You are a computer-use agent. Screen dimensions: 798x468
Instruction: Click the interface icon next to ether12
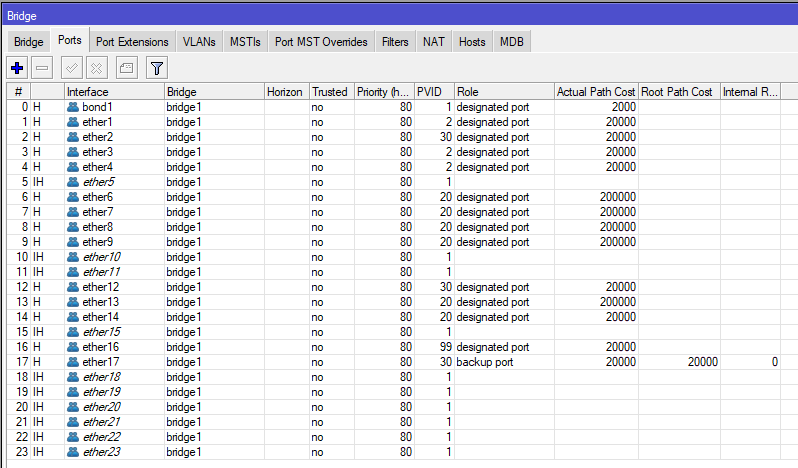tap(73, 287)
